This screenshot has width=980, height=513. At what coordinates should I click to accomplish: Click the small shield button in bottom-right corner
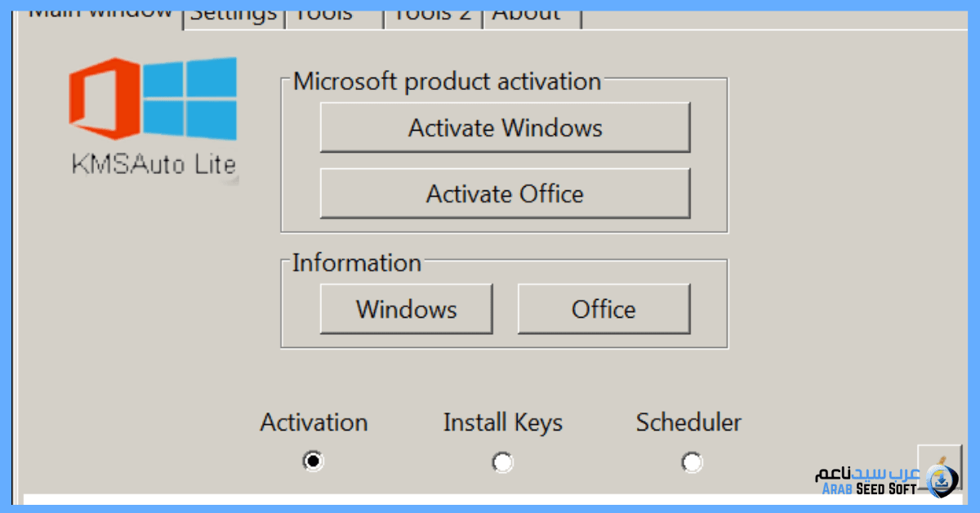click(941, 466)
